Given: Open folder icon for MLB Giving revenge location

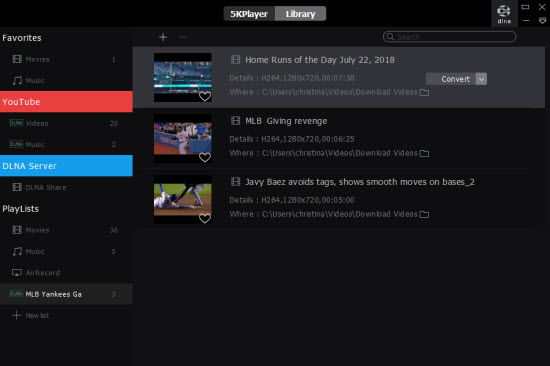Looking at the screenshot, I should click(x=424, y=153).
